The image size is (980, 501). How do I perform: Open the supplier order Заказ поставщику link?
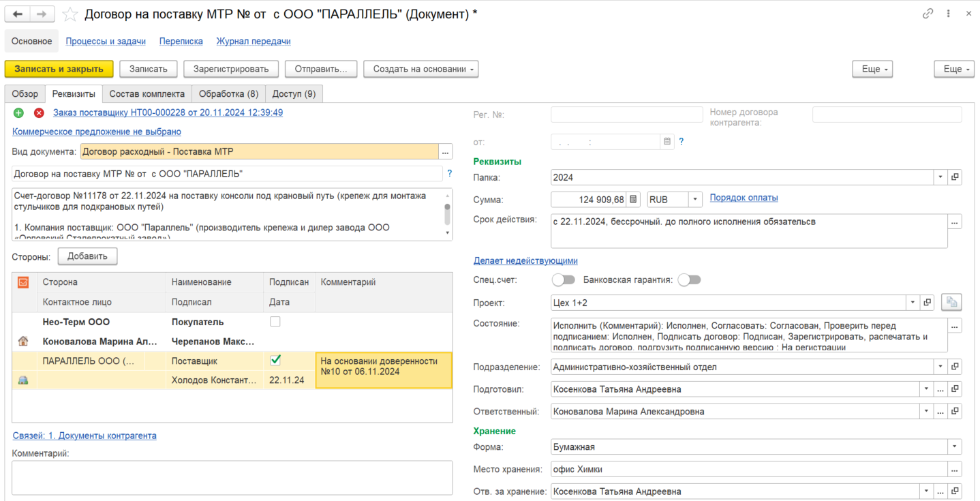(x=168, y=112)
